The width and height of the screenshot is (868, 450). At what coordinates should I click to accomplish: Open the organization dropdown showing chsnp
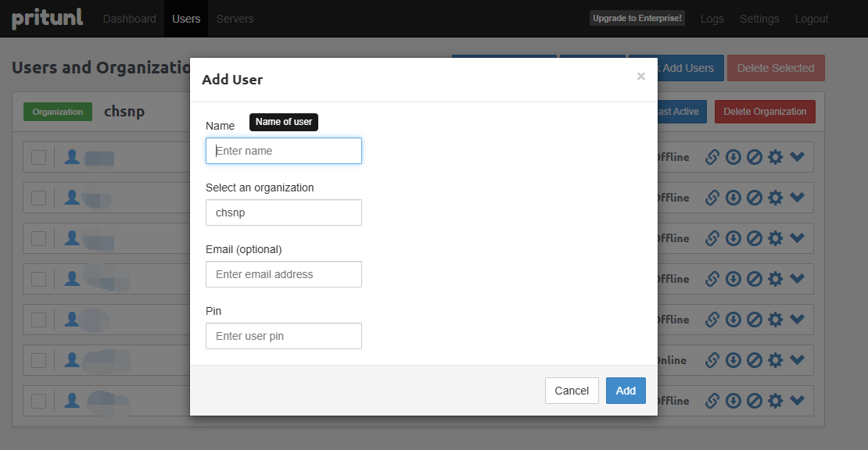pyautogui.click(x=283, y=212)
